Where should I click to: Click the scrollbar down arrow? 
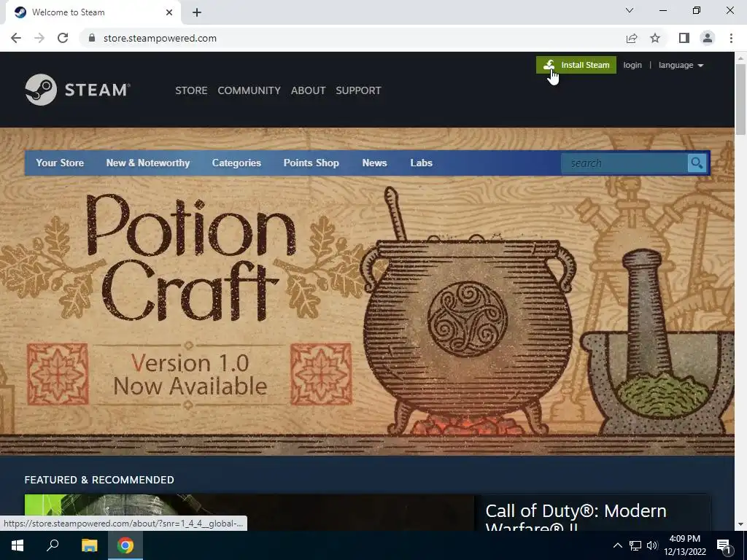pyautogui.click(x=740, y=524)
